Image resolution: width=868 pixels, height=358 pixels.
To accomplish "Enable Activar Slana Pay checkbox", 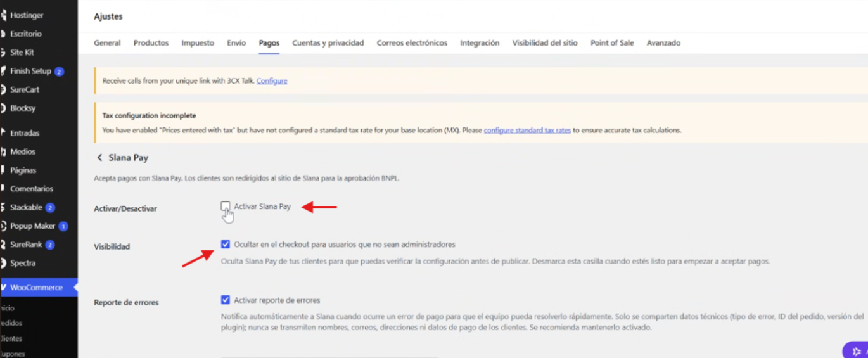I will coord(226,206).
